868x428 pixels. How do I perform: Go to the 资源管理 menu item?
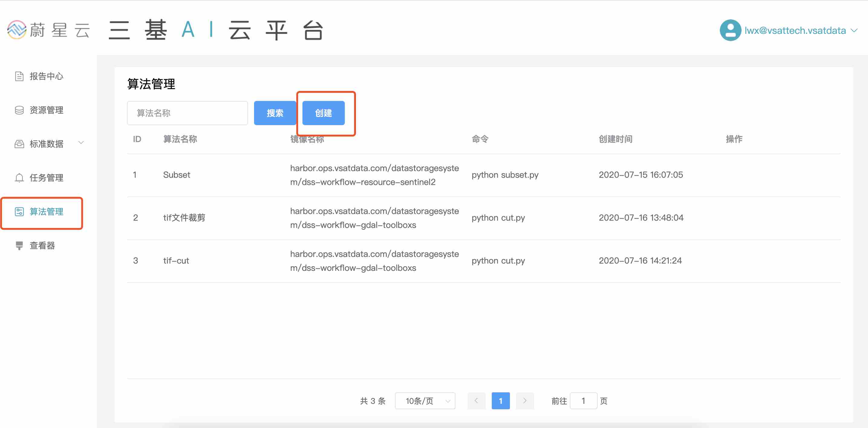[x=46, y=110]
